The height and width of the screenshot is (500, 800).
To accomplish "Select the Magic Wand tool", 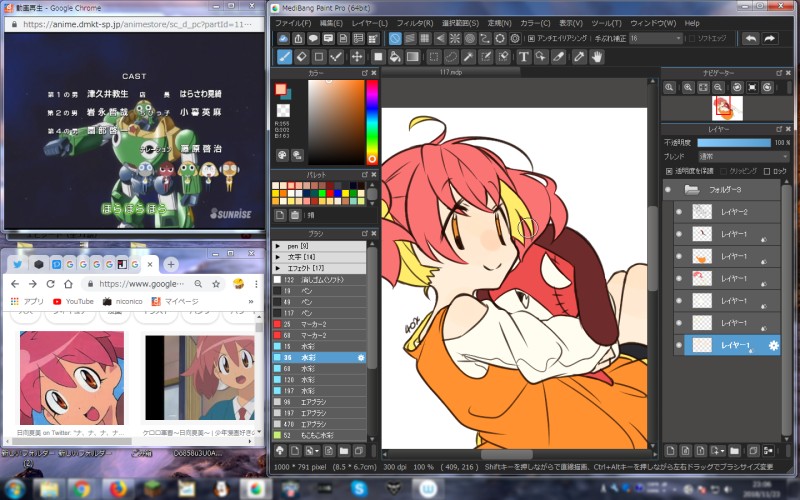I will (468, 57).
